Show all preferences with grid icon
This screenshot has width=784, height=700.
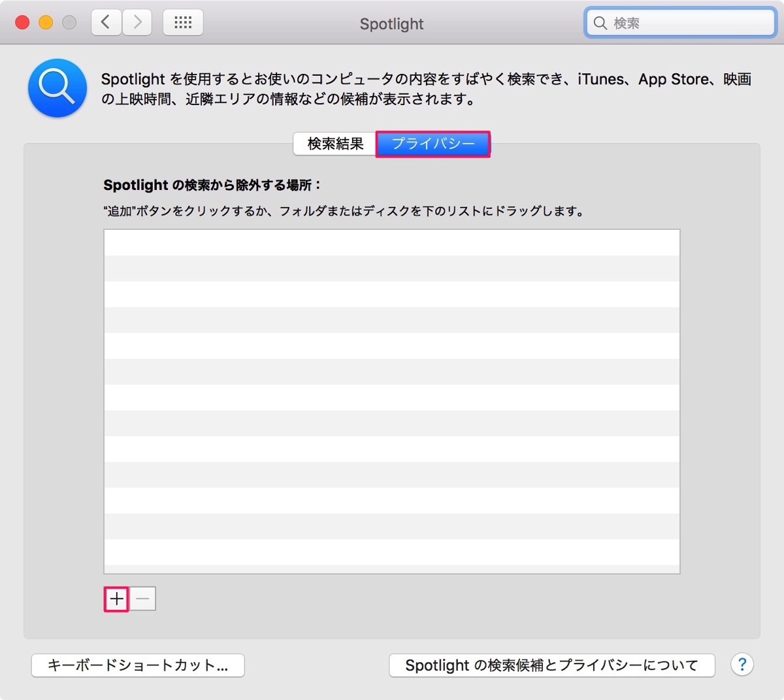pyautogui.click(x=183, y=23)
